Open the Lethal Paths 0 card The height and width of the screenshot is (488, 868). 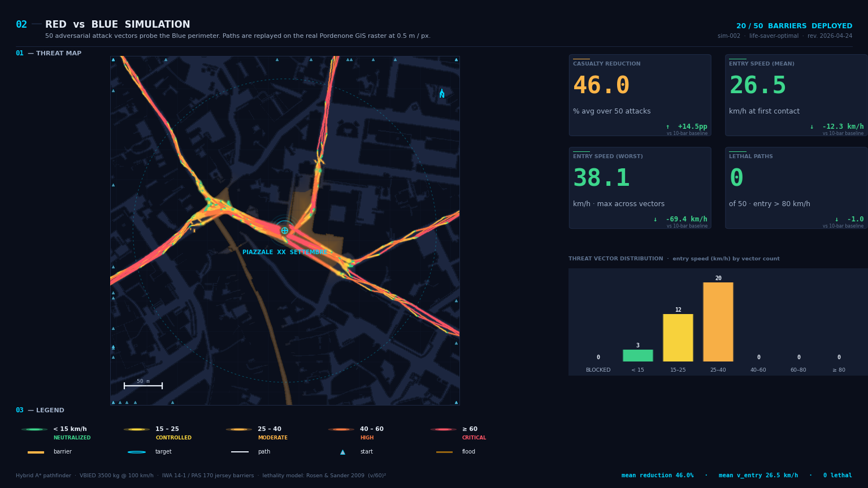(796, 188)
